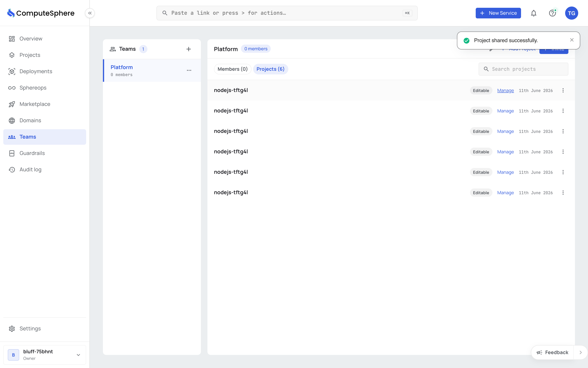Focus the 'Paste a link' command bar
Image resolution: width=588 pixels, height=368 pixels.
[x=287, y=13]
